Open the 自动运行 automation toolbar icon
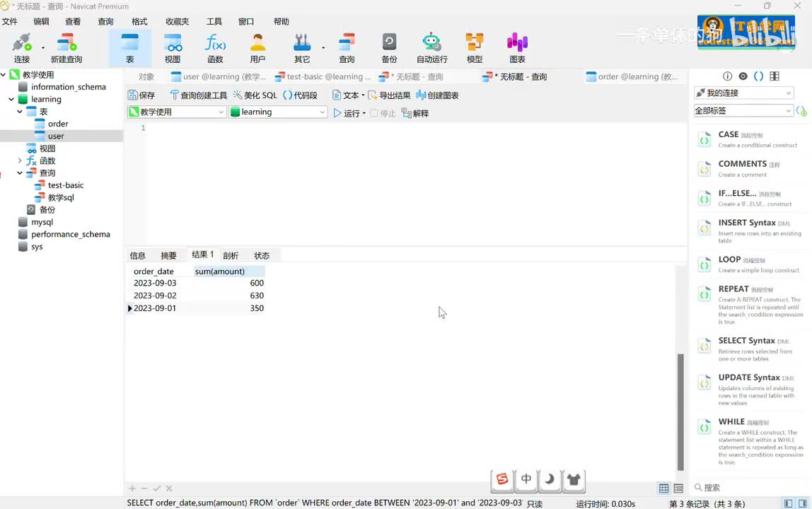Screen dimensions: 812x509 point(432,47)
